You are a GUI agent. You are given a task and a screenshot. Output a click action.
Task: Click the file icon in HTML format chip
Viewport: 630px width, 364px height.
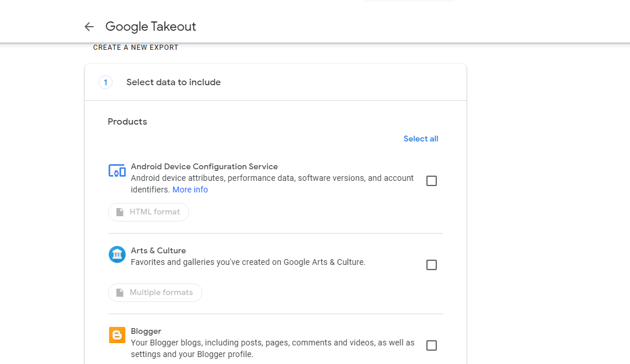tap(120, 212)
